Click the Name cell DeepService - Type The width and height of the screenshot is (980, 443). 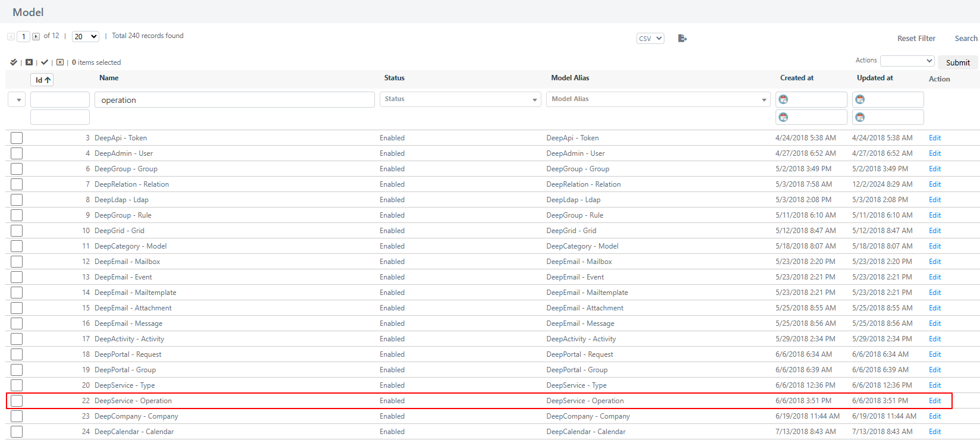(125, 385)
